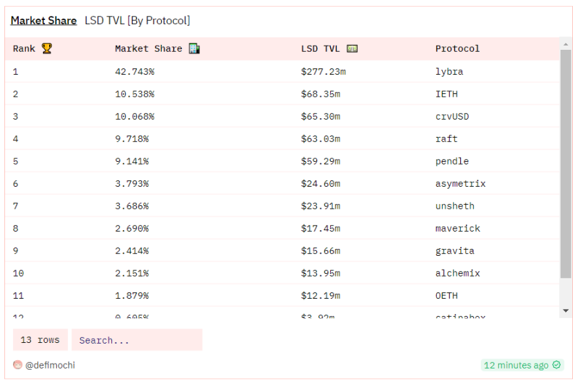Viewport: 573px width, 392px height.
Task: Select the 10.538% market share cell
Action: click(134, 94)
